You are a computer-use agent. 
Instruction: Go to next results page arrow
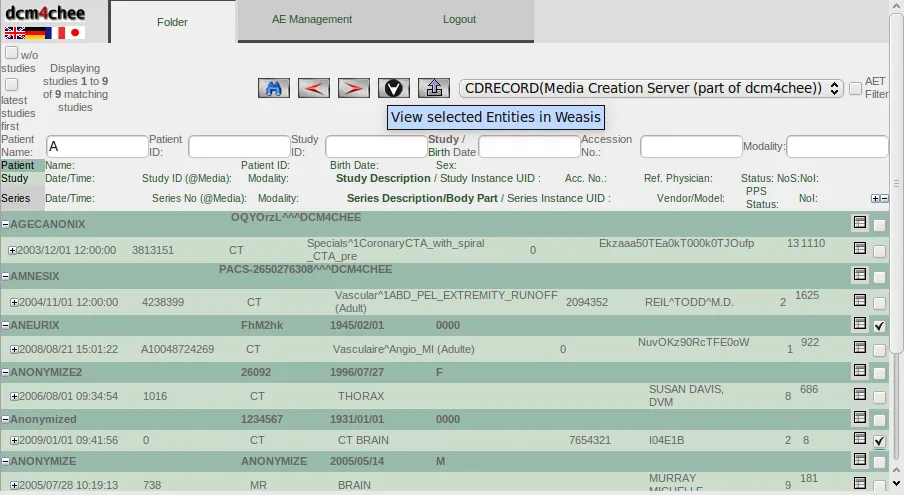[x=354, y=88]
